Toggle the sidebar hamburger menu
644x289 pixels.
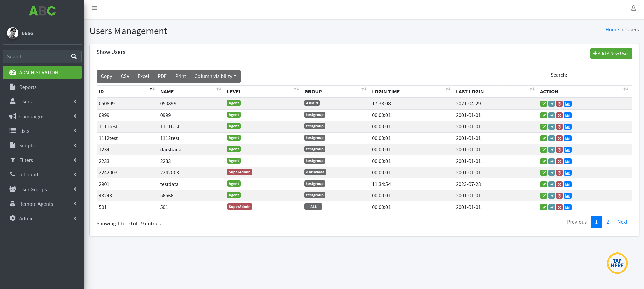(95, 8)
